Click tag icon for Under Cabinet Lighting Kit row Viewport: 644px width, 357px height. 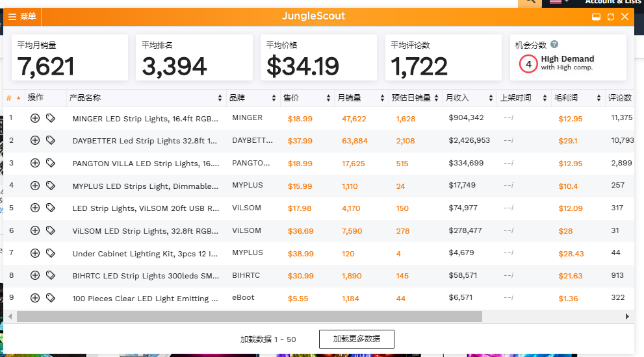(51, 252)
